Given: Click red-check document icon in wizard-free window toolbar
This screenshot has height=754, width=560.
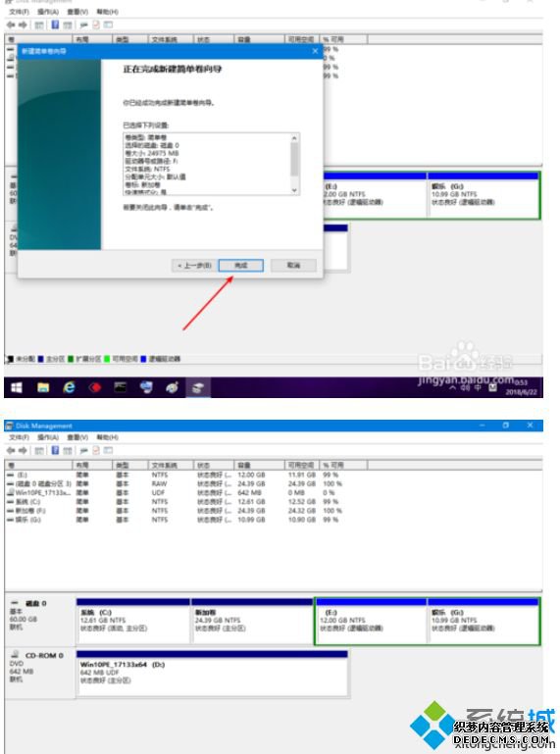Looking at the screenshot, I should (x=96, y=451).
